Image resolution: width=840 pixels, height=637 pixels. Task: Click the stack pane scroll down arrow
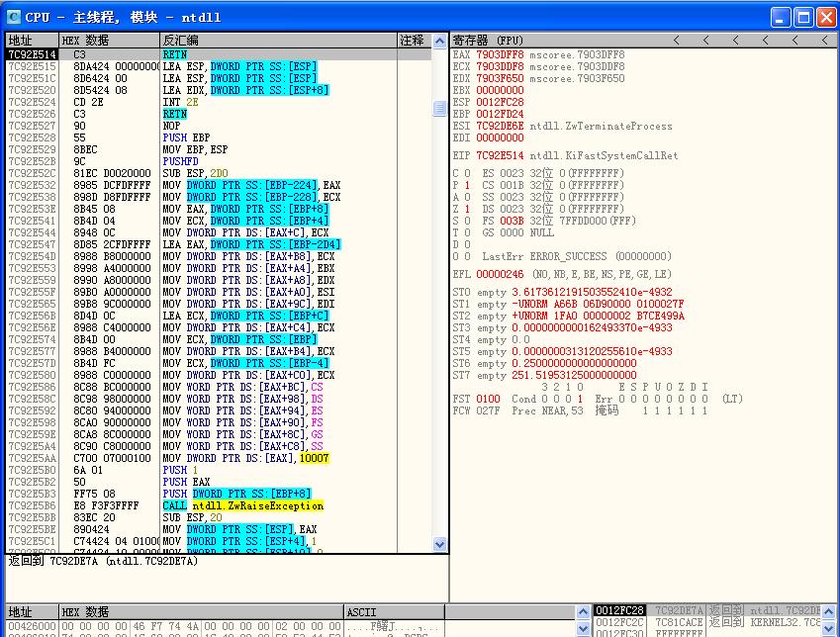tap(829, 629)
